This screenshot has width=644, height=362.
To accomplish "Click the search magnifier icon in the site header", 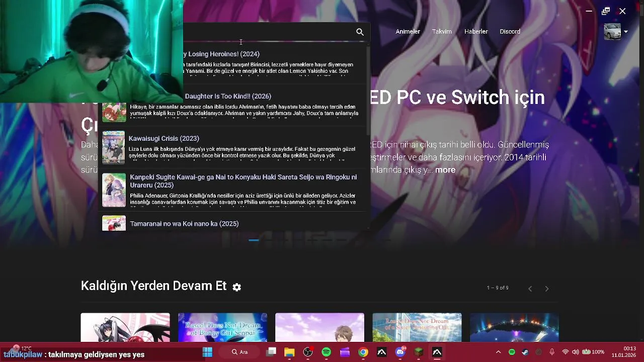I will point(360,32).
